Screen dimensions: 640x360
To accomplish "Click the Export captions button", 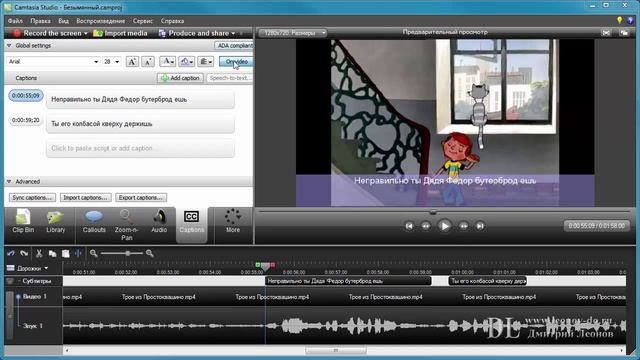I will [x=141, y=198].
